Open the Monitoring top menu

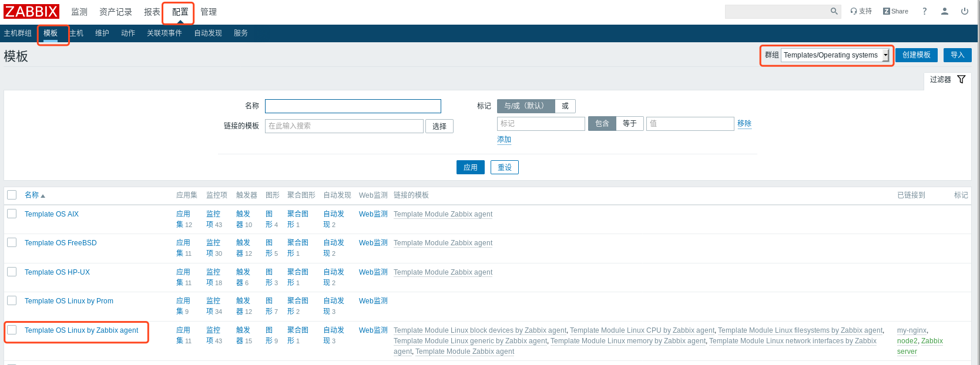(x=79, y=12)
